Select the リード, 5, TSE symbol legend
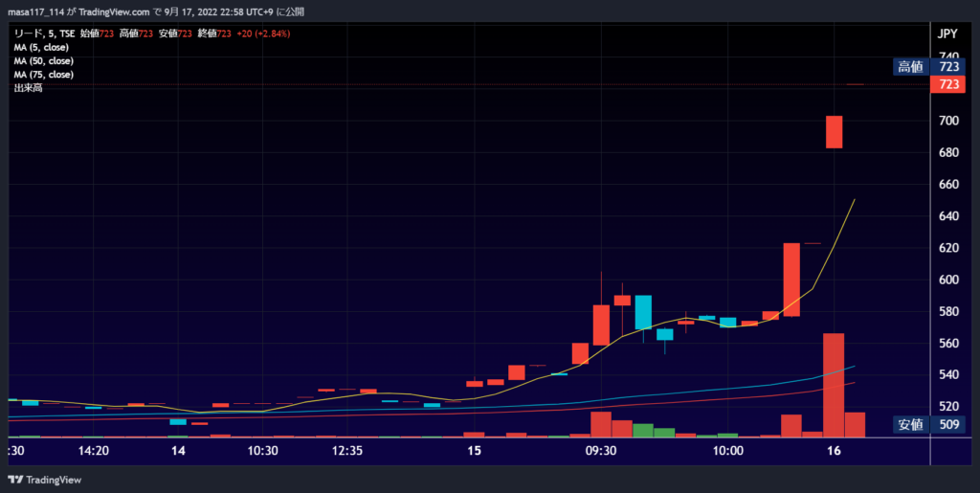Viewport: 980px width, 493px height. (44, 34)
